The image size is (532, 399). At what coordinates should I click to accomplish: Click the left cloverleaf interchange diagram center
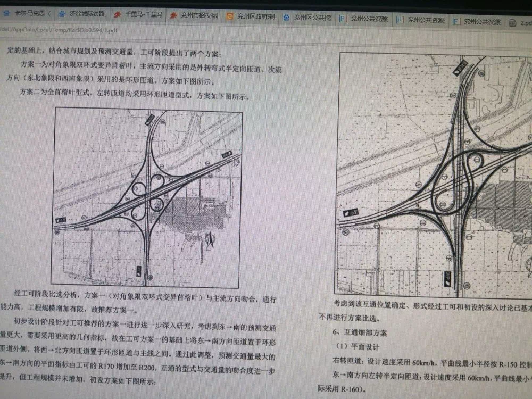tap(148, 197)
